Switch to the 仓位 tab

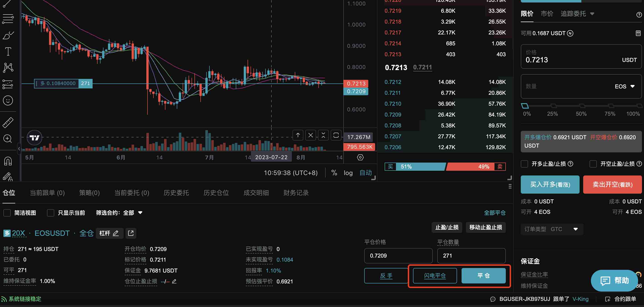coord(9,193)
